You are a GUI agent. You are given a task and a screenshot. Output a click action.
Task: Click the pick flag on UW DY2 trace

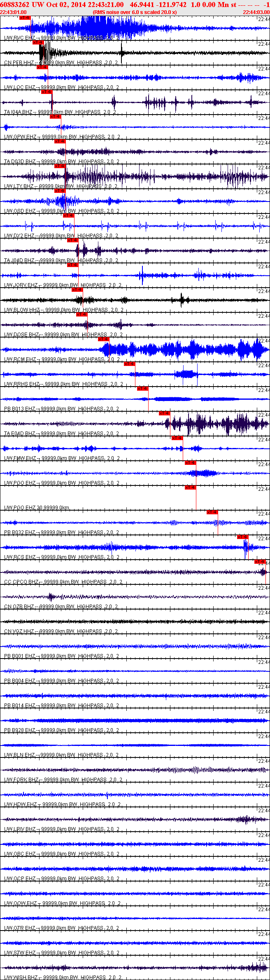(68, 216)
